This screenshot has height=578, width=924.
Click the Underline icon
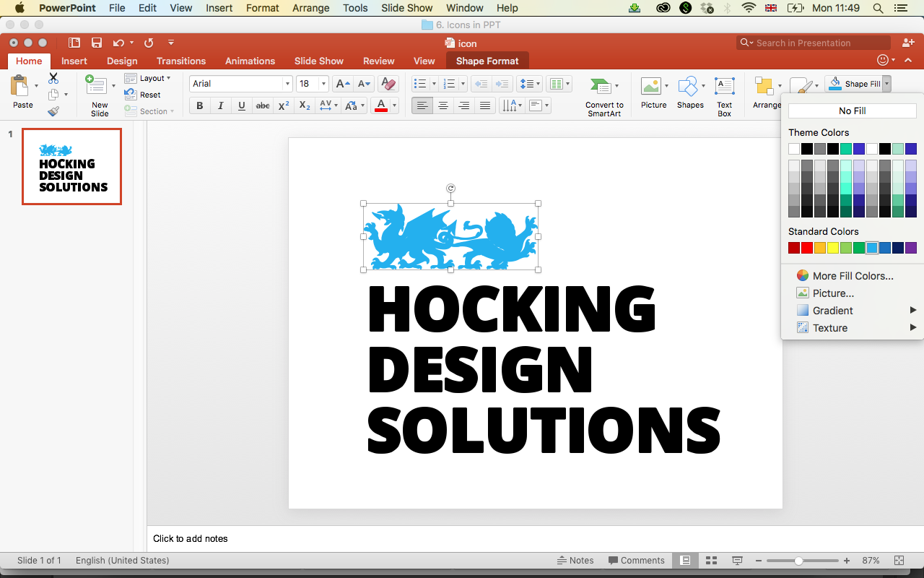tap(241, 105)
